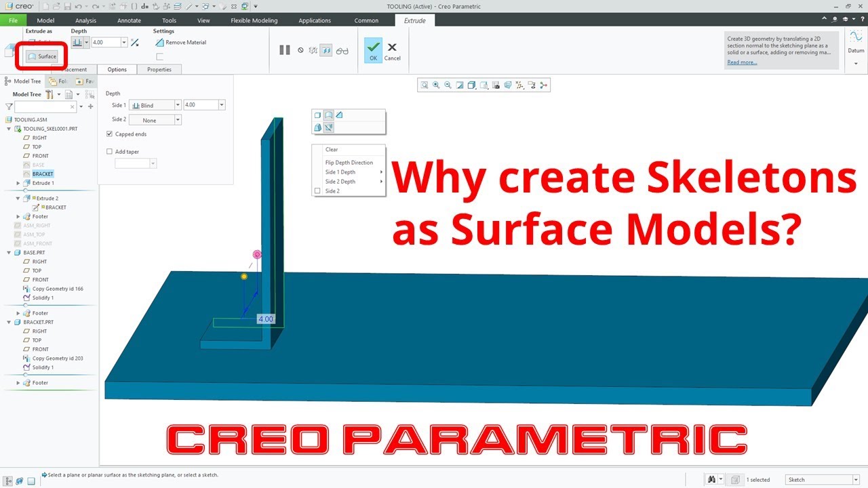Check the Side 2 context menu checkbox
The height and width of the screenshot is (488, 868).
(317, 191)
